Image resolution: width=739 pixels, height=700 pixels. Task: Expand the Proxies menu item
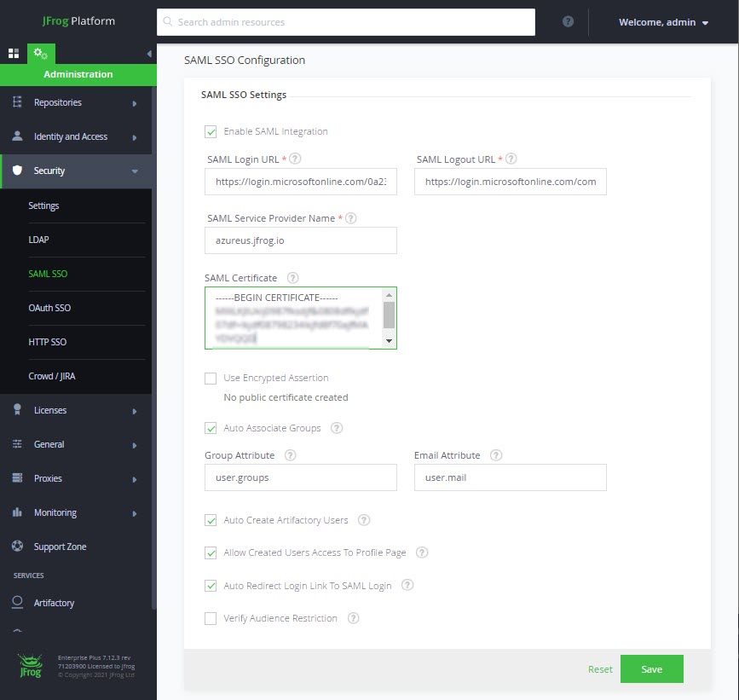click(49, 478)
